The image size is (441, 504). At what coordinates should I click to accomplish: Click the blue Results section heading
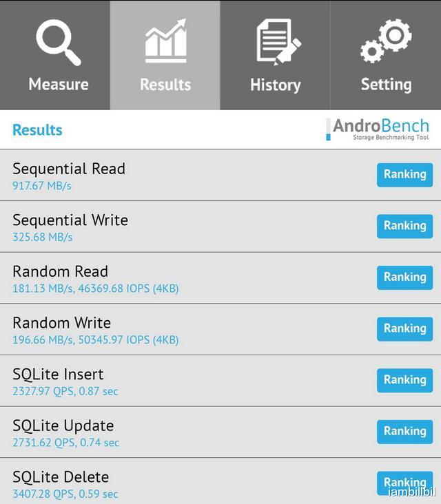(37, 130)
